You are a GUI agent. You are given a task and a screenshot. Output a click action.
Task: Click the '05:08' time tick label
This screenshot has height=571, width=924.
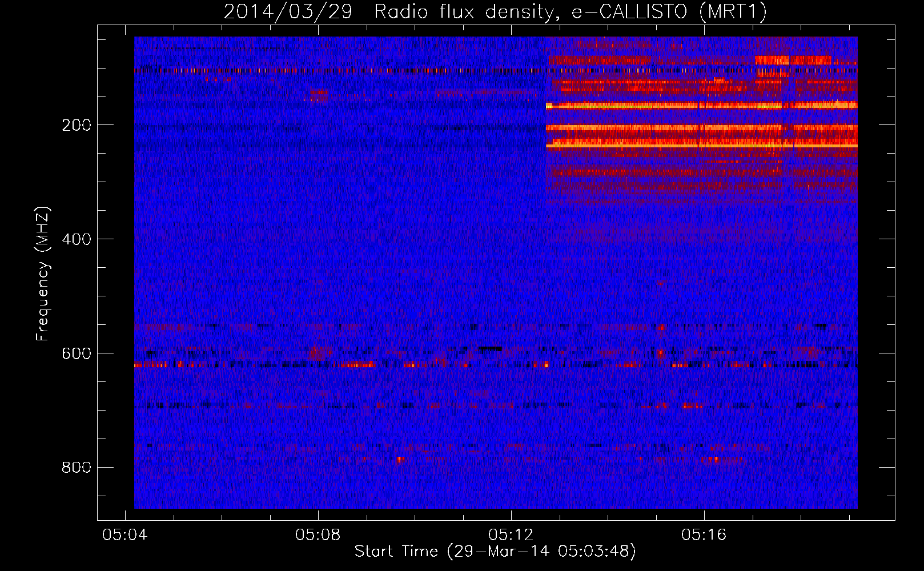[318, 534]
